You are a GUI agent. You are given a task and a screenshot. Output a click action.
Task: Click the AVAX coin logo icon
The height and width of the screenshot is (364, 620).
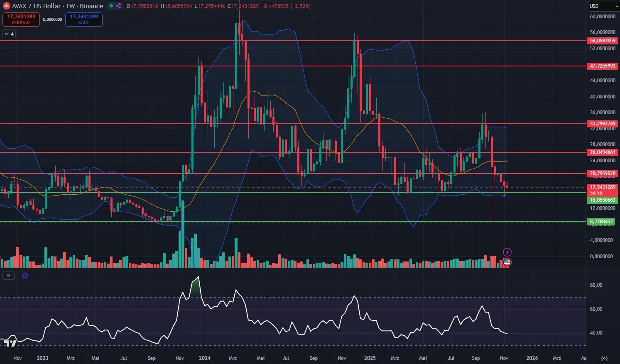[6, 6]
